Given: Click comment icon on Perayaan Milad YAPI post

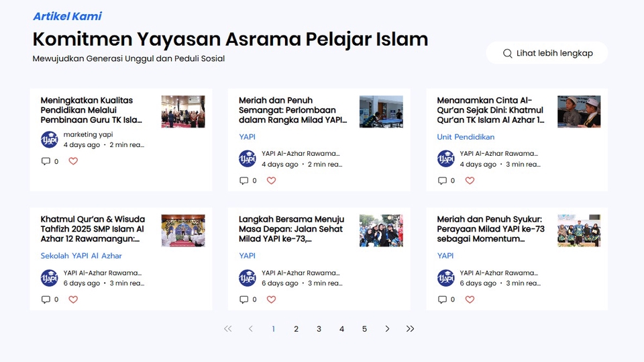Looking at the screenshot, I should [442, 300].
